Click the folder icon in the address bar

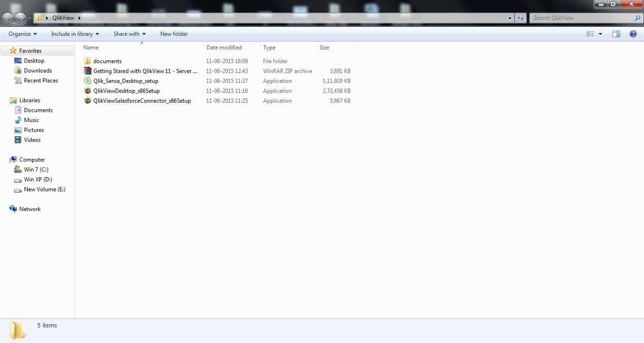coord(39,18)
